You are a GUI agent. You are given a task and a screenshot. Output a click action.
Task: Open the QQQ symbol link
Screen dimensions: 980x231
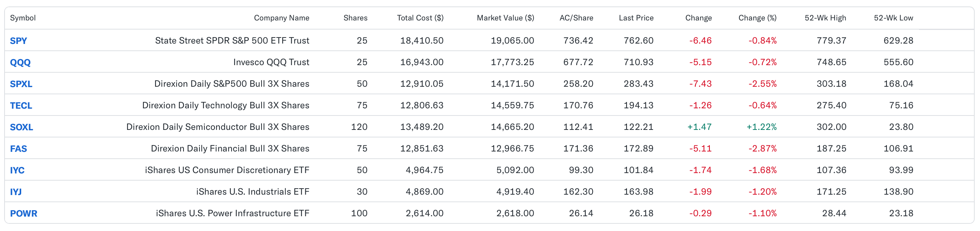click(20, 62)
